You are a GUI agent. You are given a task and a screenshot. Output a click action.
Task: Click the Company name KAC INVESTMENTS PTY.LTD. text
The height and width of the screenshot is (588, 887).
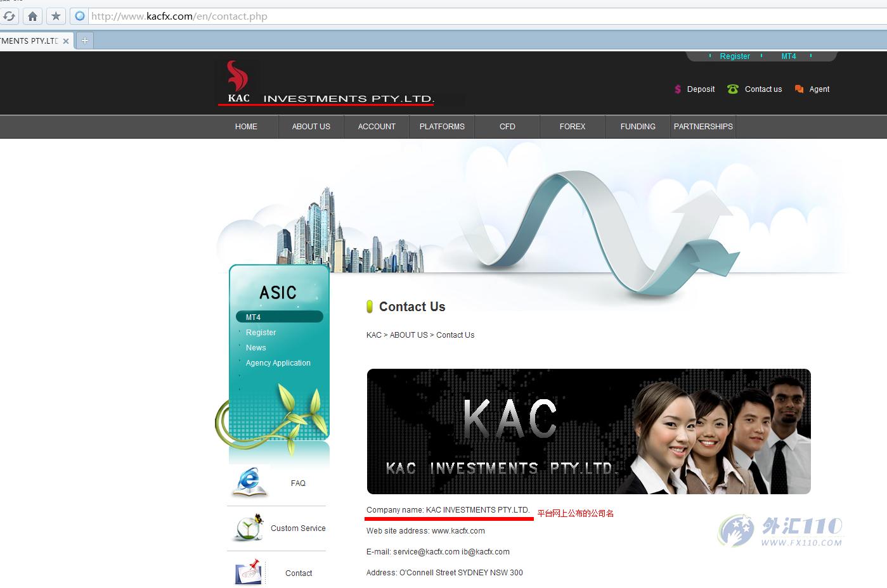coord(448,510)
